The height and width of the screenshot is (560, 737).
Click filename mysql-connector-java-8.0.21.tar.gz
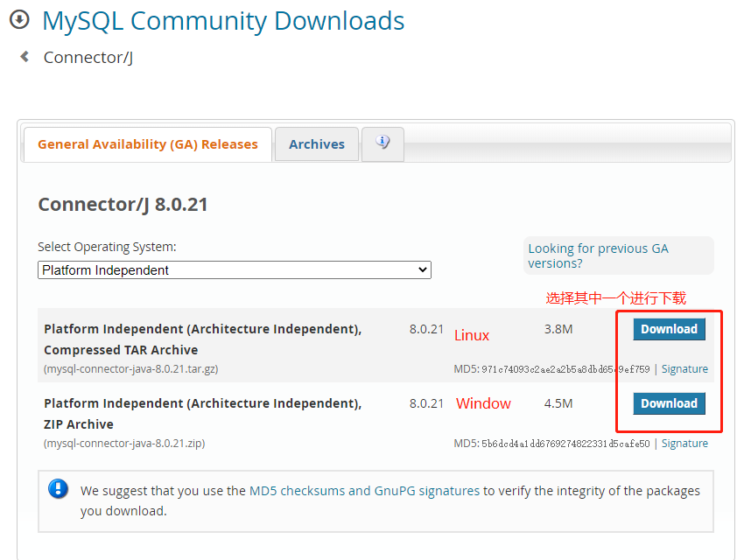[131, 368]
